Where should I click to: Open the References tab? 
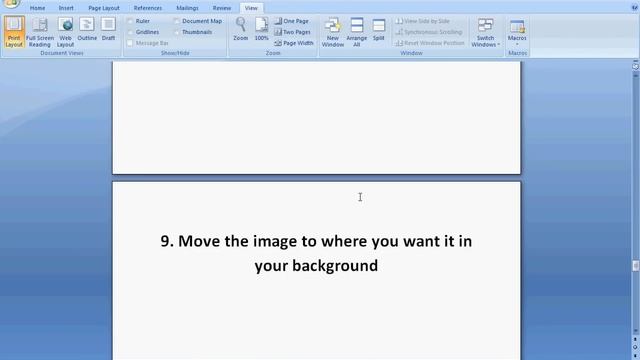148,8
